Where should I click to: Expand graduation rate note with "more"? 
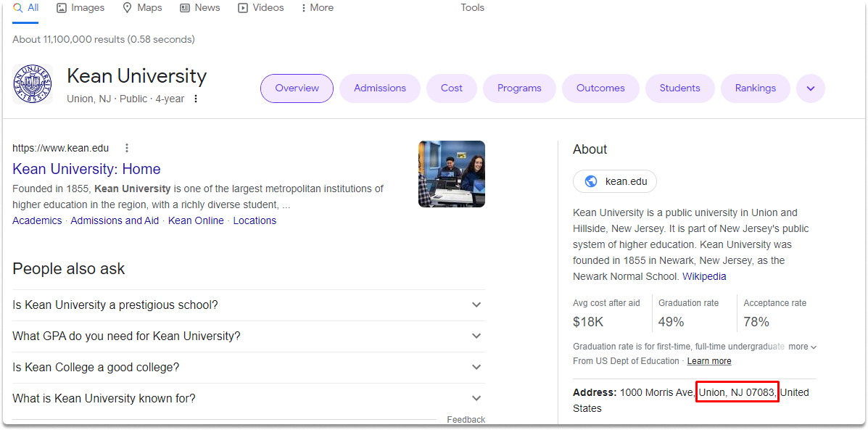pos(803,347)
